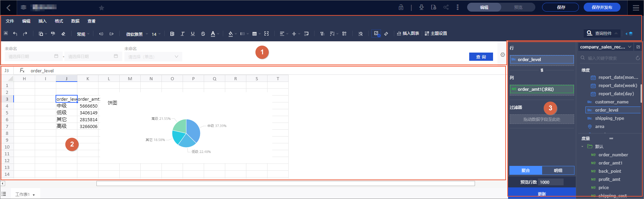Click the Save (保存) button
Viewport: 644px width, 199px height.
(561, 7)
